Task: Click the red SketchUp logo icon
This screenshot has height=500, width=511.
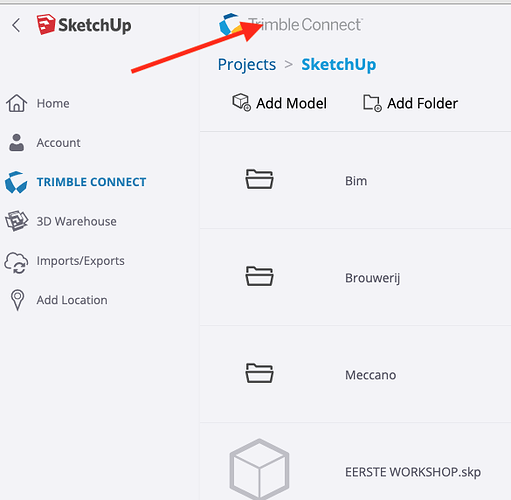Action: click(x=46, y=24)
